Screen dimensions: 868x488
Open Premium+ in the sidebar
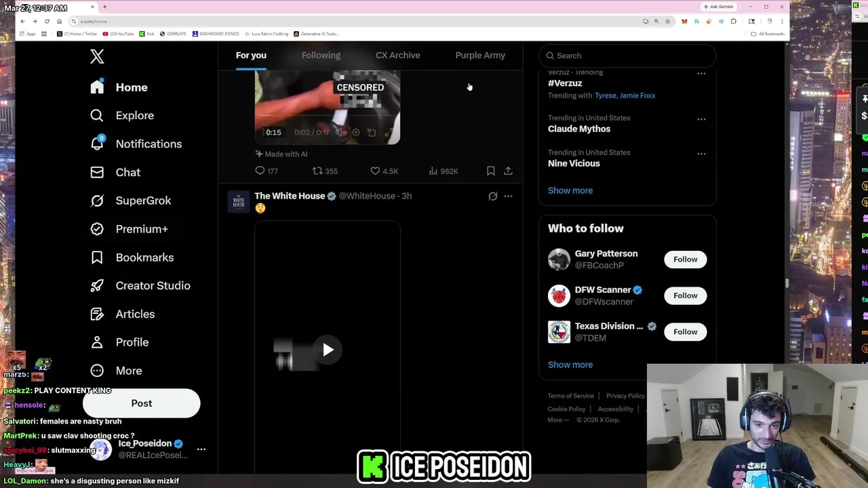pos(129,229)
